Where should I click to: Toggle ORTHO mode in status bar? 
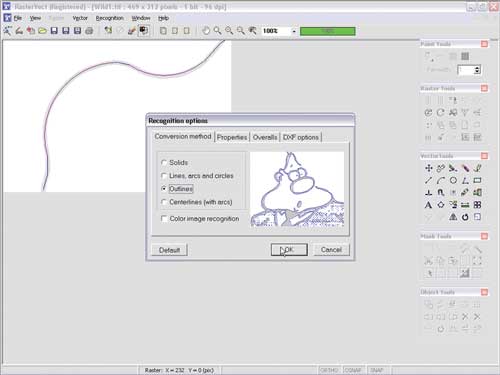coord(329,370)
